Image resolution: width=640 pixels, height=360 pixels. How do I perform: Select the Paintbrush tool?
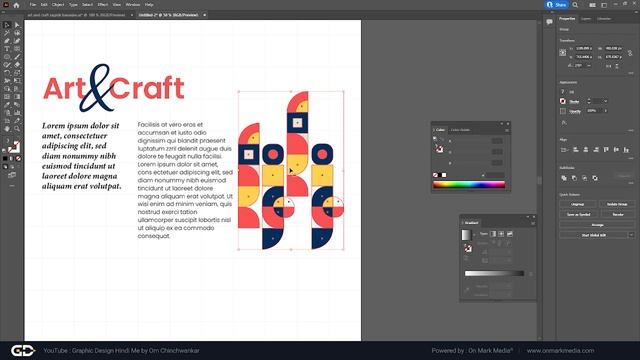pos(17,57)
